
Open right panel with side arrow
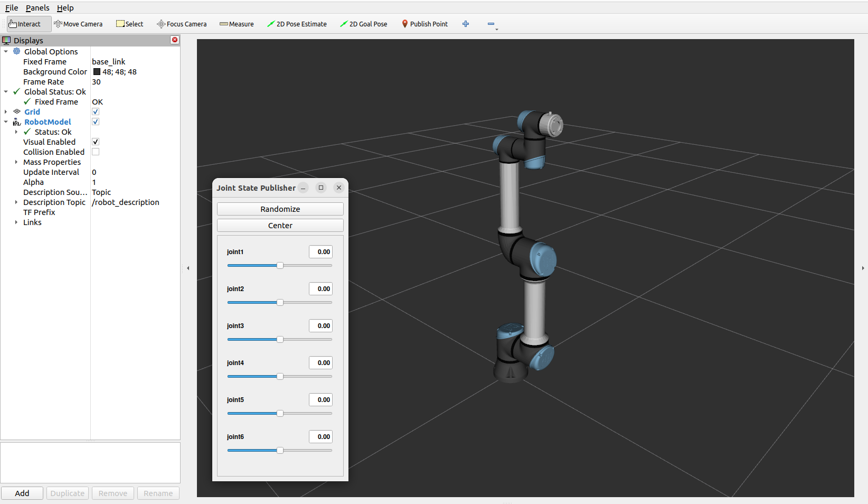click(x=863, y=268)
